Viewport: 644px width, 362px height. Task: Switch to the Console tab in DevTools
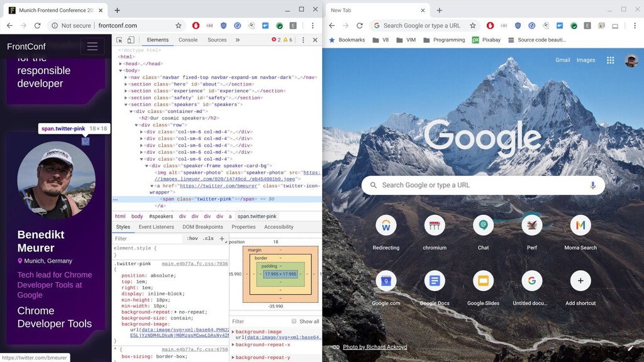click(x=188, y=40)
